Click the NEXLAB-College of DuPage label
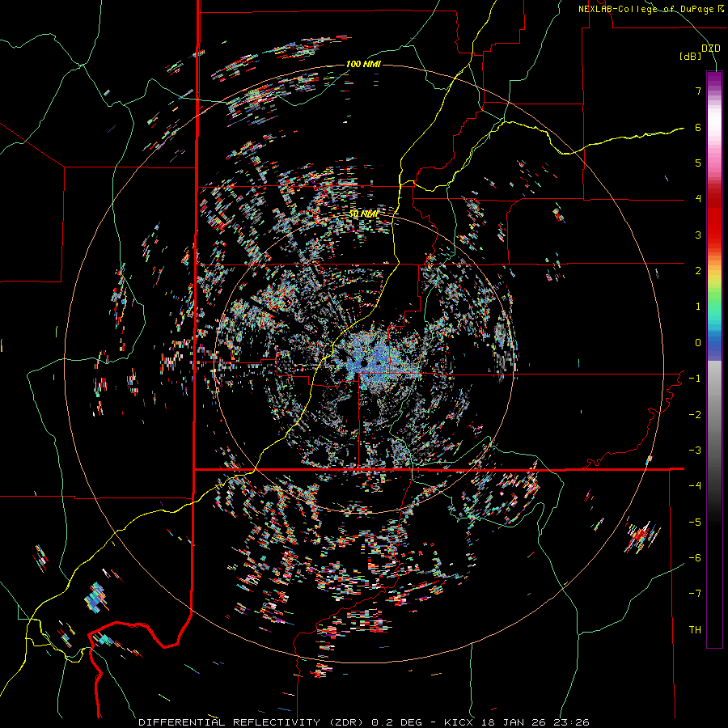The image size is (728, 728). pos(650,9)
